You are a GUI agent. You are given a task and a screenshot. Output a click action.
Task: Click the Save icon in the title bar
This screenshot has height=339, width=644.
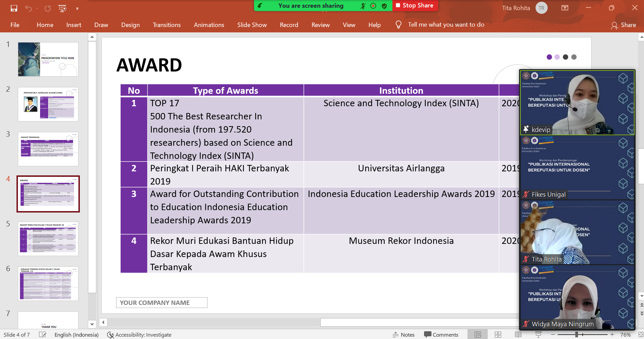(x=14, y=8)
